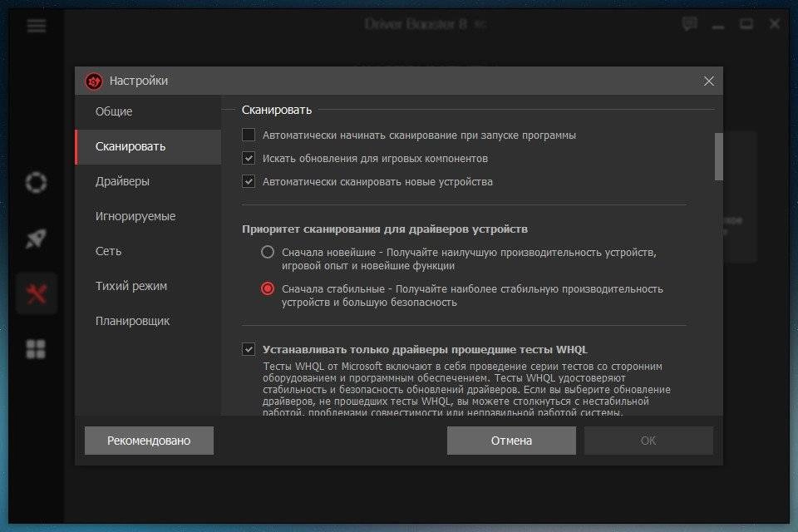Click the red Driver Booster logo in Настройки header
Viewport: 798px width, 532px height.
point(94,81)
